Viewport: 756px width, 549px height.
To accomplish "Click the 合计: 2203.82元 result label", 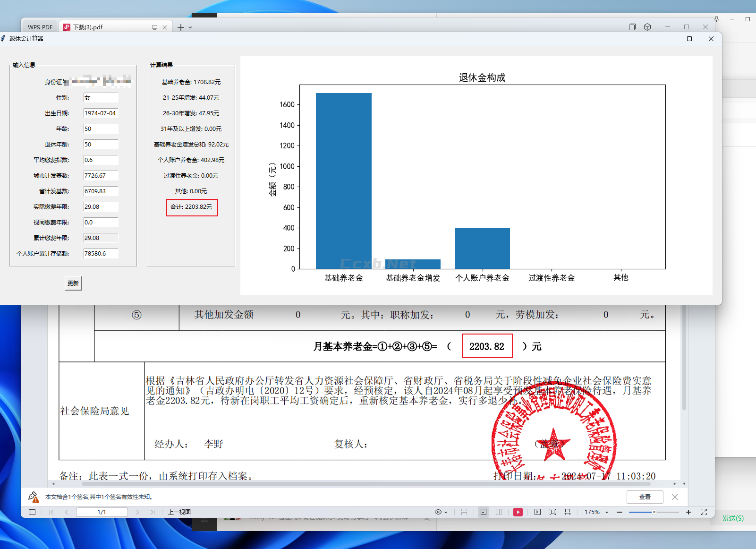I will 191,207.
